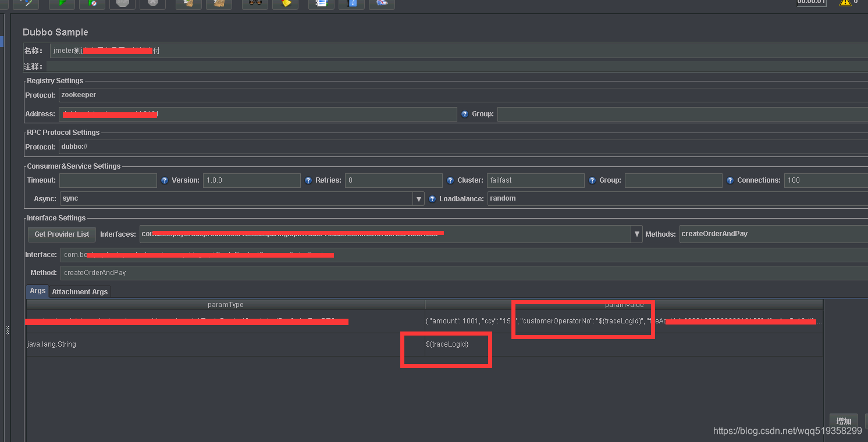Image resolution: width=868 pixels, height=442 pixels.
Task: Reset search with the yellow broom icon
Action: click(x=285, y=3)
